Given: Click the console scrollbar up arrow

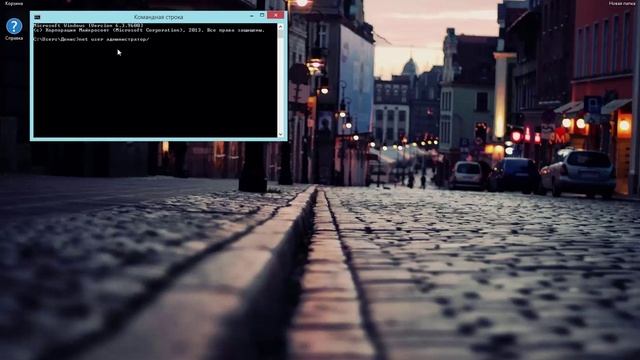Looking at the screenshot, I should tap(280, 27).
